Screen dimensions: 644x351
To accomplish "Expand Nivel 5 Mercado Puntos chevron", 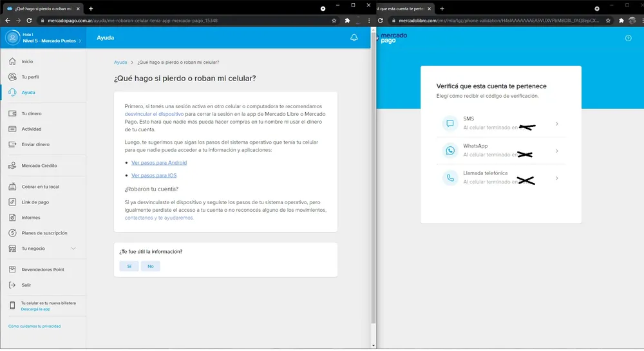I will [80, 41].
